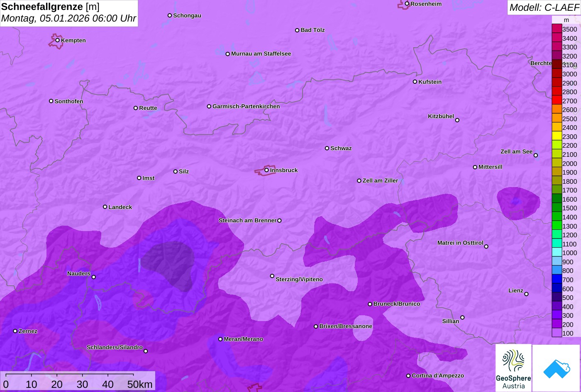Pick the Cortina d'Ampezzo marker dot
Image resolution: width=581 pixels, height=392 pixels.
click(x=408, y=376)
